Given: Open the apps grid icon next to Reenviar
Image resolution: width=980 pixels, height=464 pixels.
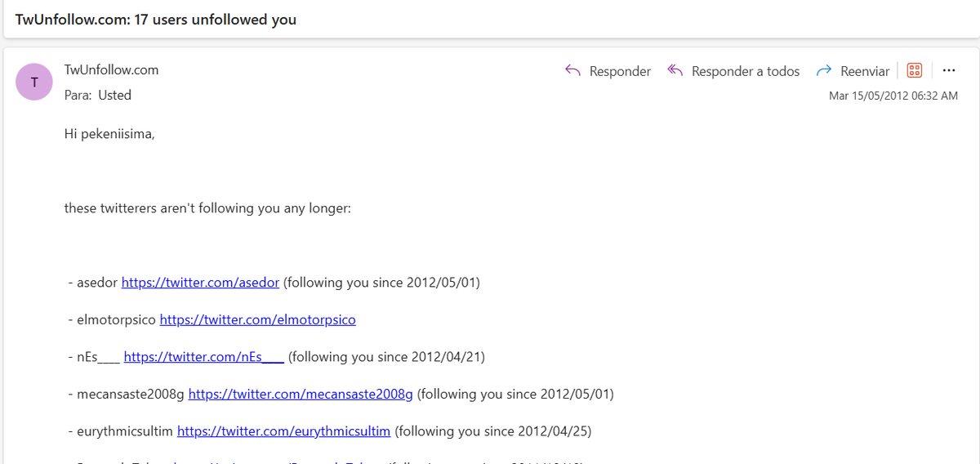Looking at the screenshot, I should 915,71.
